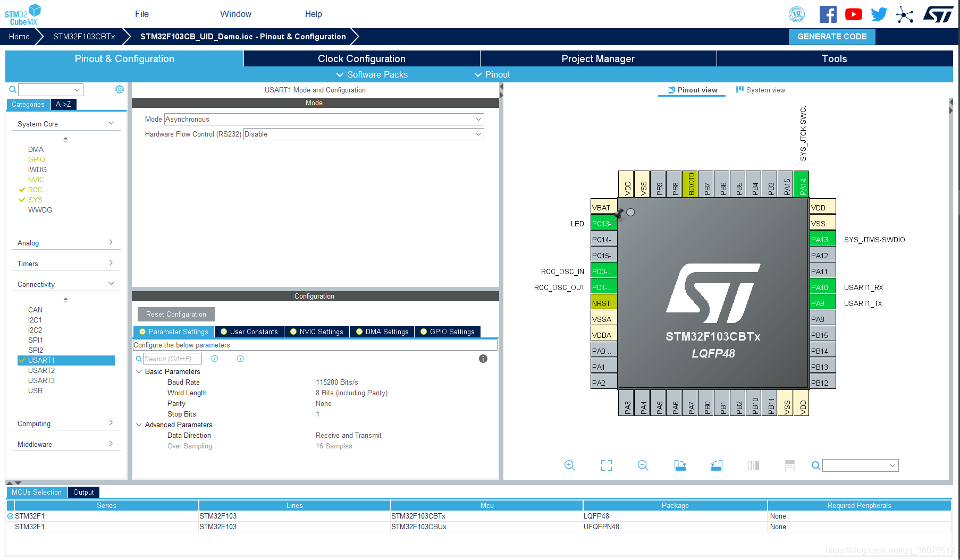The width and height of the screenshot is (960, 560).
Task: Zoom out of the chip pinout
Action: click(x=643, y=465)
